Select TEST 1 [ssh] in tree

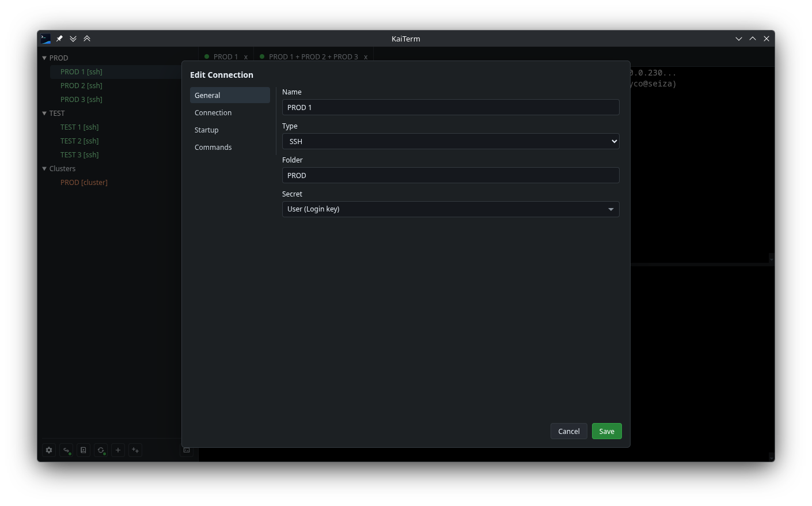click(79, 127)
